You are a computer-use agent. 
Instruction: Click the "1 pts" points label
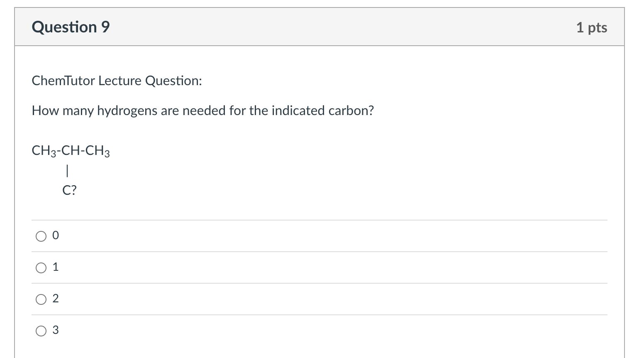591,27
